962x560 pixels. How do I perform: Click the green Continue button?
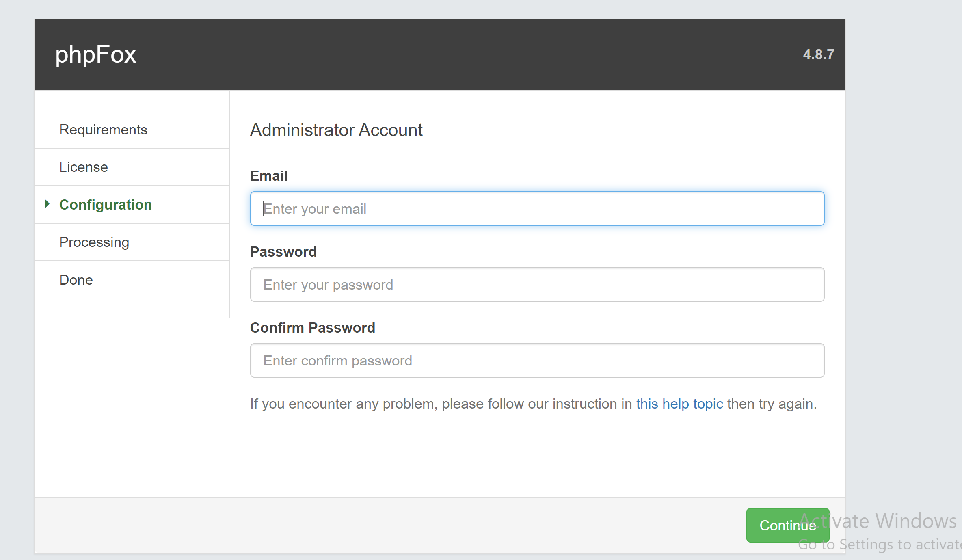(788, 525)
